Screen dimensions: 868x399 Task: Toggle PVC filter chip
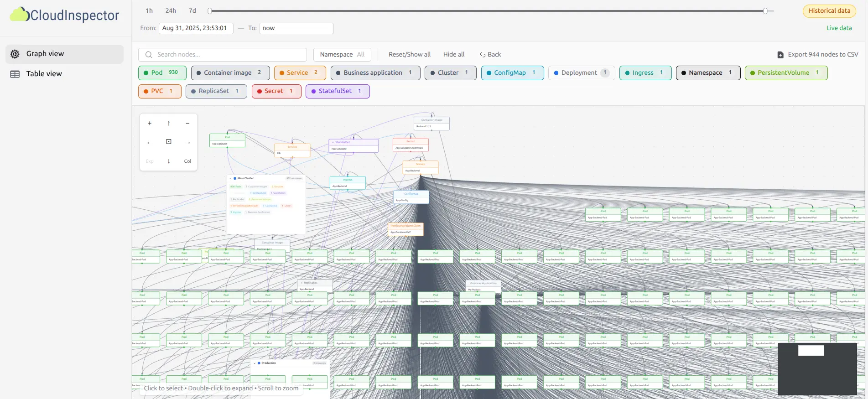pyautogui.click(x=160, y=91)
